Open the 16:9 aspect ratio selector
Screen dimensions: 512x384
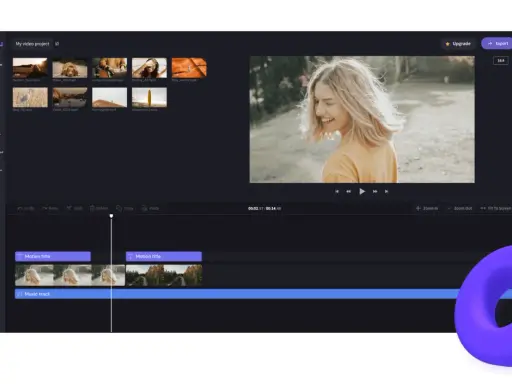click(x=501, y=60)
